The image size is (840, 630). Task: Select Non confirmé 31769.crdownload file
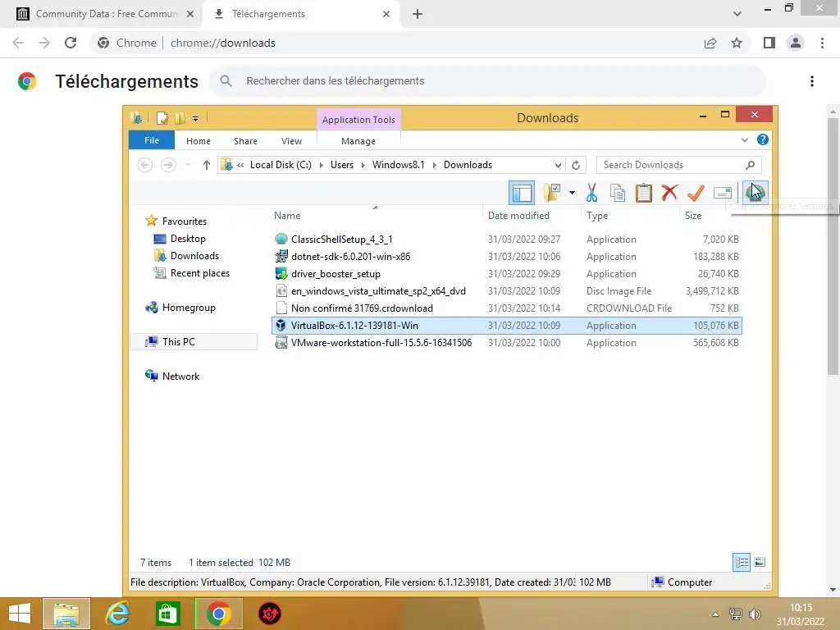click(x=507, y=308)
